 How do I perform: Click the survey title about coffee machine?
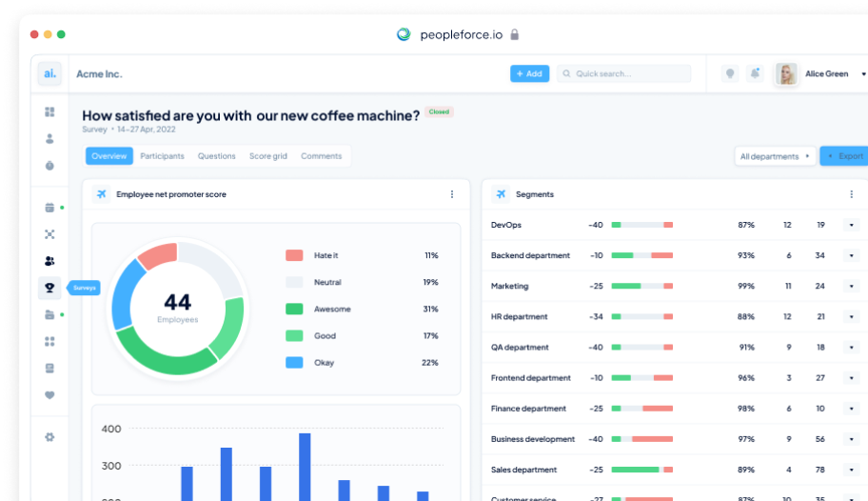tap(250, 115)
